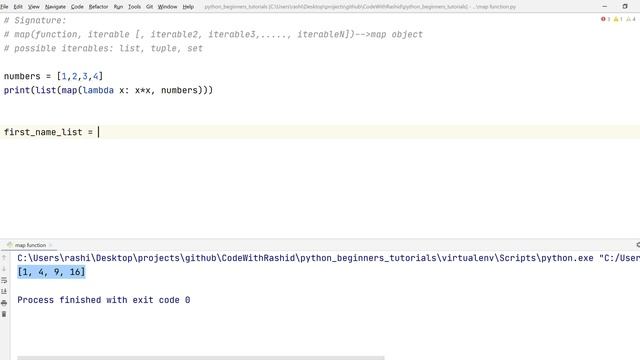Open the File menu

tap(4, 7)
